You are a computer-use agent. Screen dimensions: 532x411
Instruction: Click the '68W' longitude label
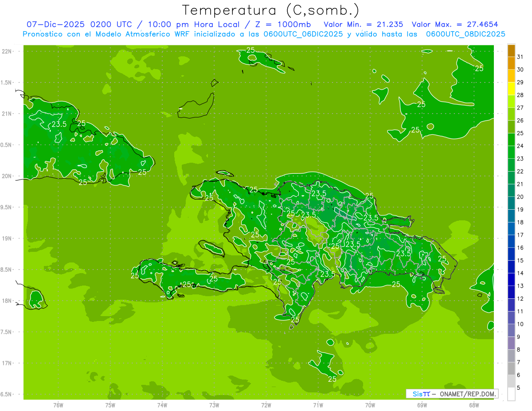coord(474,405)
